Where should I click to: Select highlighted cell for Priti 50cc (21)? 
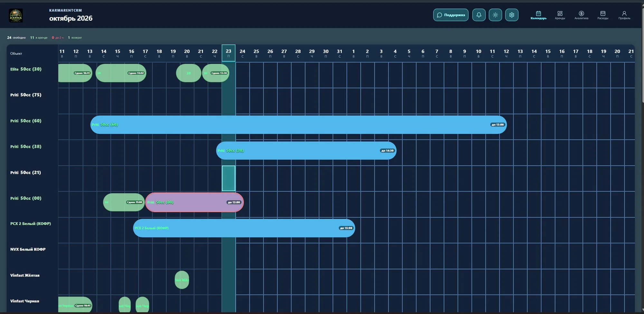[x=229, y=178]
